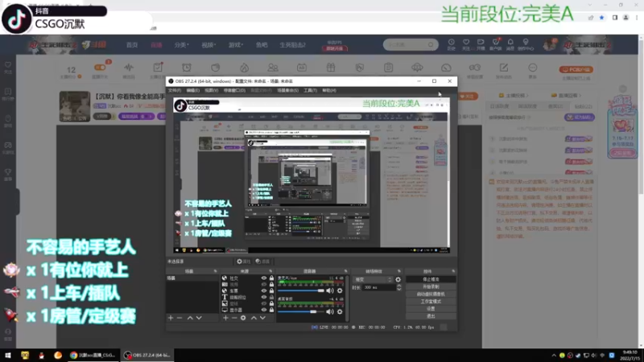Open the 麦克风/Aux channel settings gear
Screen dimensions: 644x362
point(340,290)
